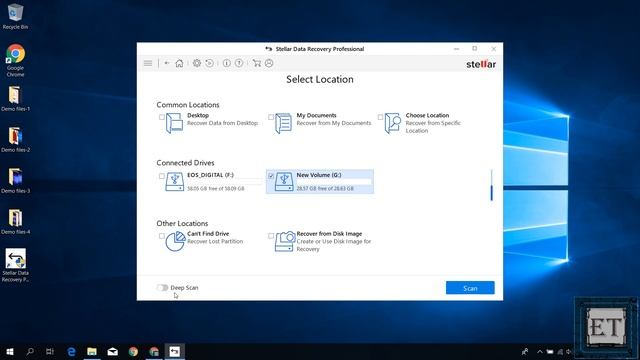Select Demo files-1 folder on desktop
The width and height of the screenshot is (640, 360).
[15, 99]
